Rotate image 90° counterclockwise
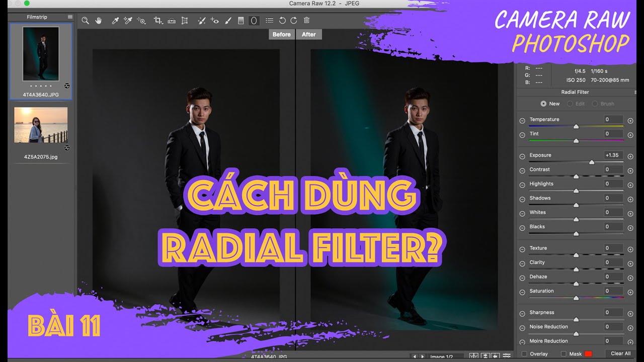Screen dimensions: 644x362 tap(282, 21)
